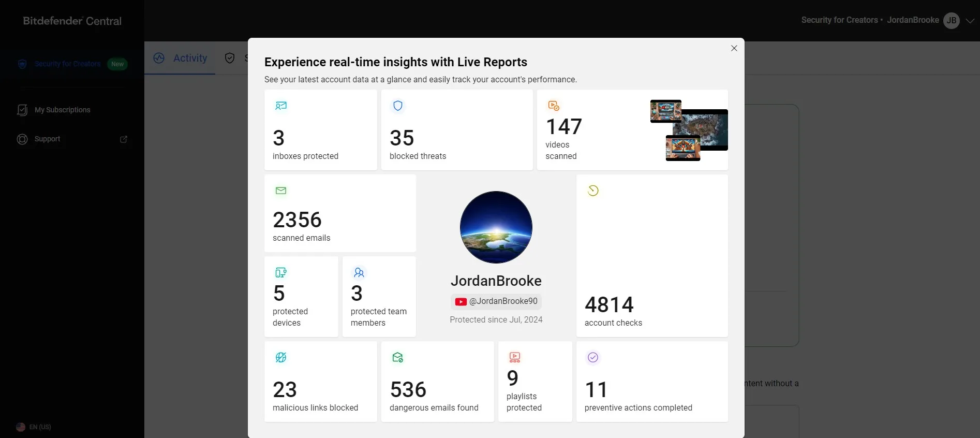
Task: Click the JB avatar badge
Action: pyautogui.click(x=952, y=21)
